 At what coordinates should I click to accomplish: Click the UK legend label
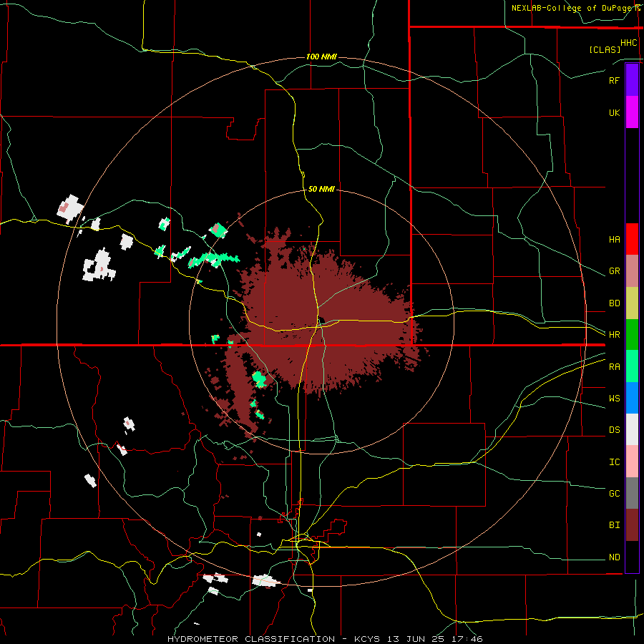(614, 112)
